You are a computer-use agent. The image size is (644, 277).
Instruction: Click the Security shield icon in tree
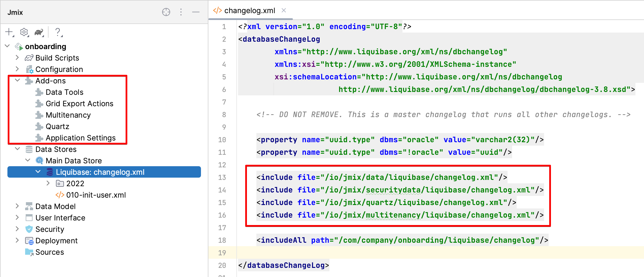pyautogui.click(x=29, y=229)
